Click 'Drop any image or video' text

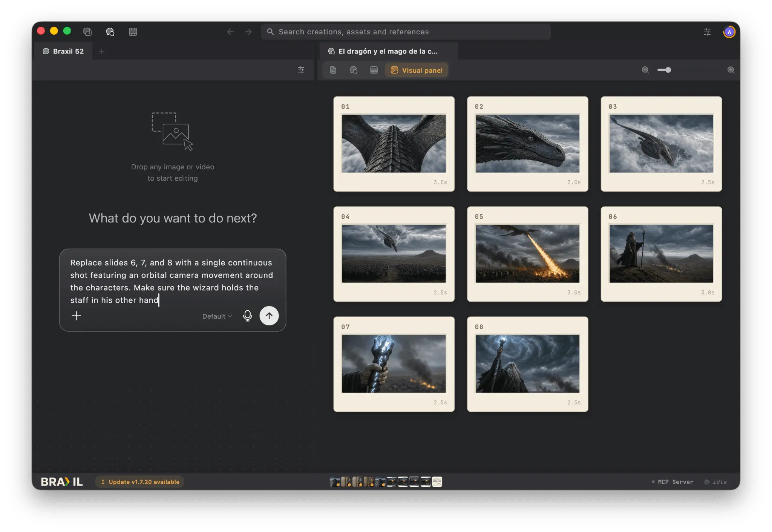click(x=173, y=167)
